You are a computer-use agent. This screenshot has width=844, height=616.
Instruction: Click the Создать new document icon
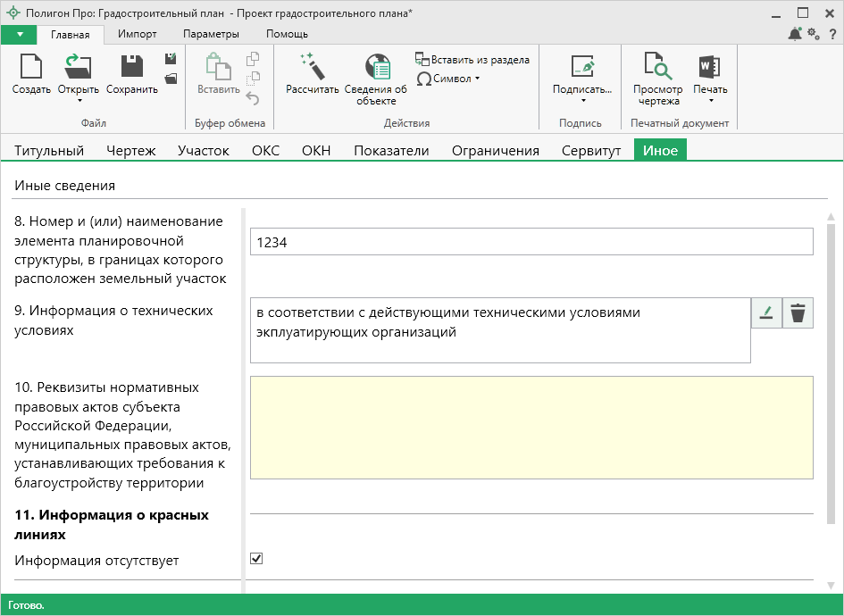pyautogui.click(x=31, y=69)
